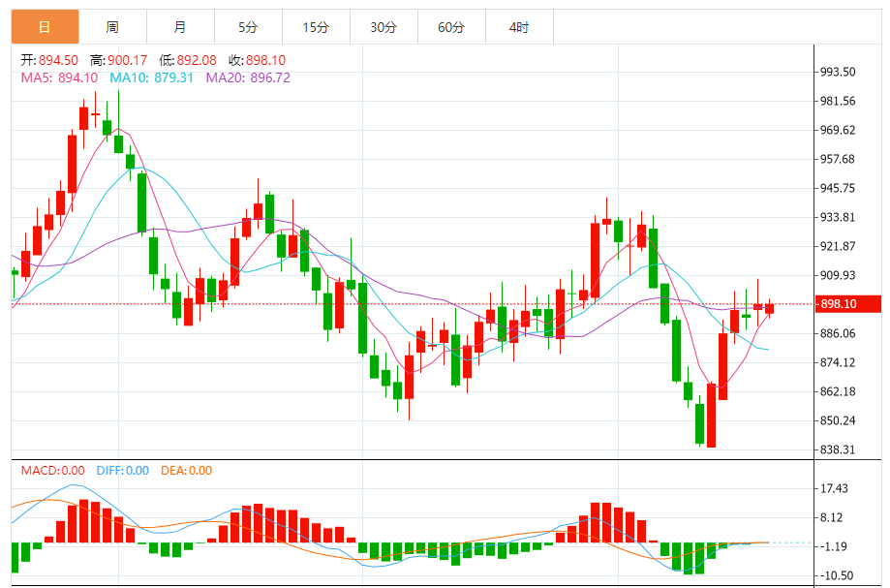Select the 日 daily chart tab
This screenshot has width=890, height=588.
(x=45, y=27)
